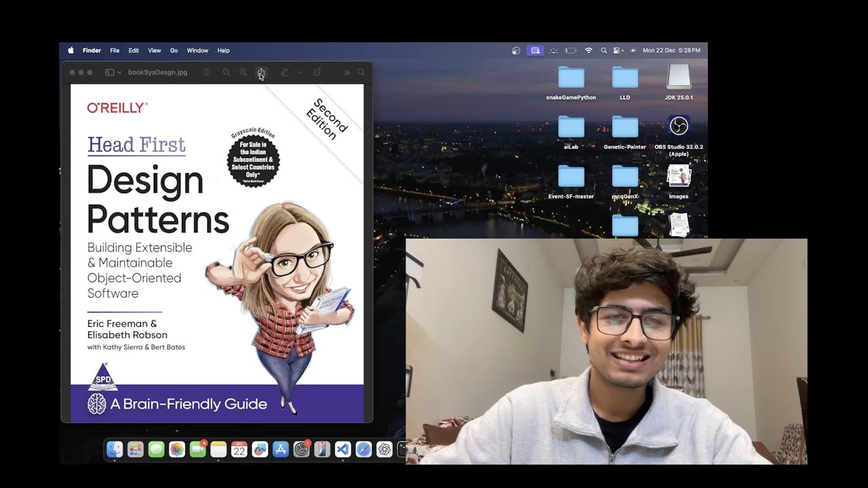Open Freeform from the Dock
The height and width of the screenshot is (488, 868).
(x=260, y=449)
